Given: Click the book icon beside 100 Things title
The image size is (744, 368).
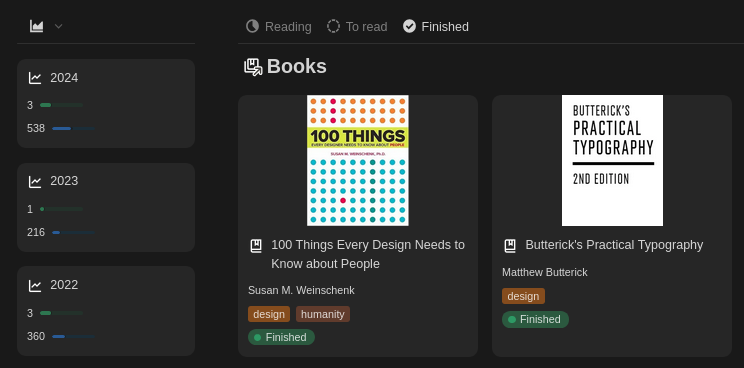Looking at the screenshot, I should coord(256,246).
